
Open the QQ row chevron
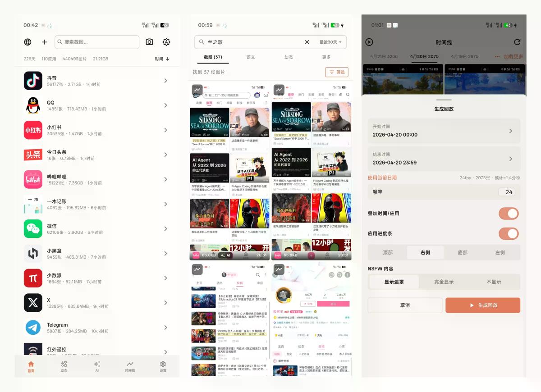[x=165, y=105]
